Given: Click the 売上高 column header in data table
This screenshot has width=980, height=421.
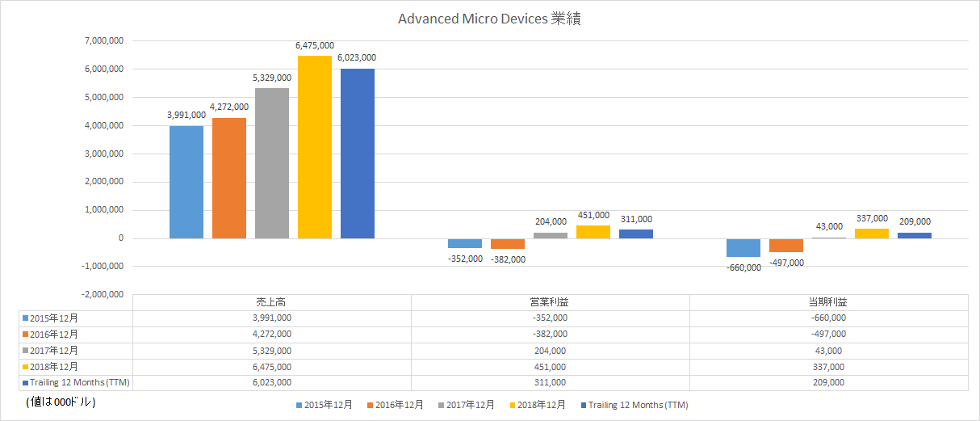Looking at the screenshot, I should pyautogui.click(x=272, y=302).
